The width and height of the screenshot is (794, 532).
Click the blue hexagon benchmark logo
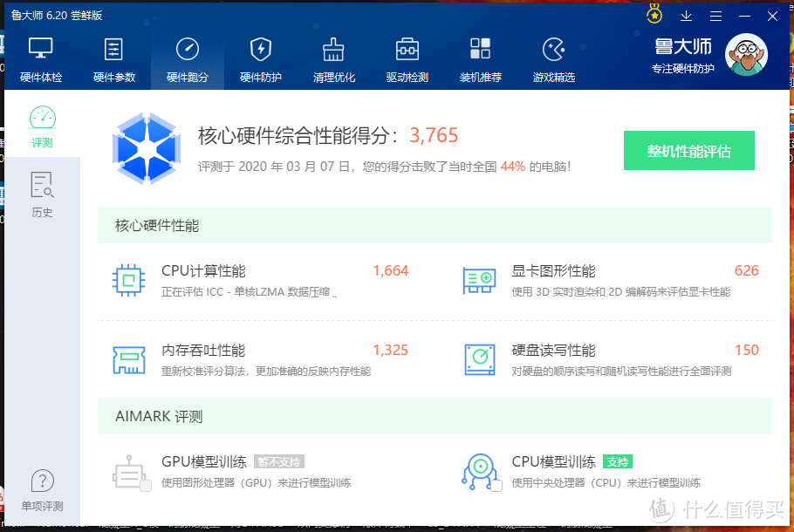pos(147,147)
